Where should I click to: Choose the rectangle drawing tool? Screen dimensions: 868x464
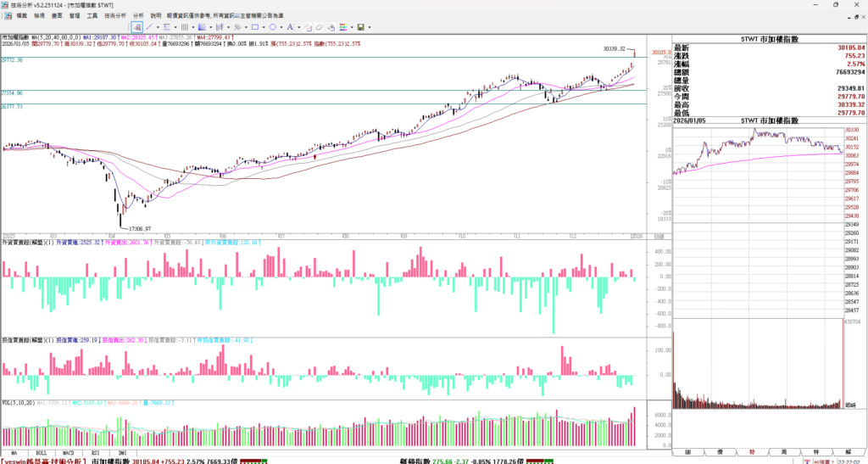(254, 27)
